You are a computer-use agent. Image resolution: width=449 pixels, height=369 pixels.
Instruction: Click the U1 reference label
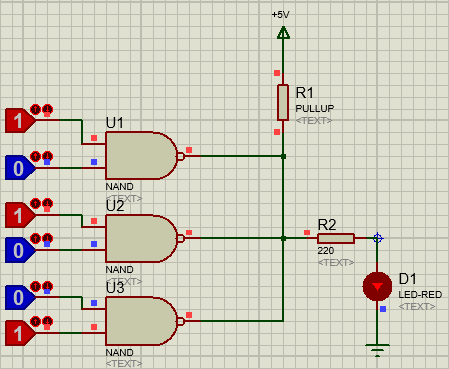point(115,123)
